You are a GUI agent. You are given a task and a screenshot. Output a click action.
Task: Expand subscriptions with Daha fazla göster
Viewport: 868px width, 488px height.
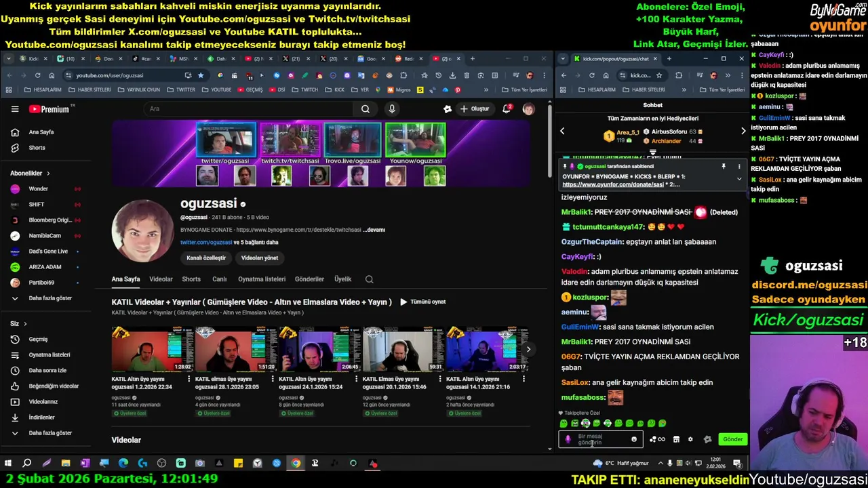45,298
